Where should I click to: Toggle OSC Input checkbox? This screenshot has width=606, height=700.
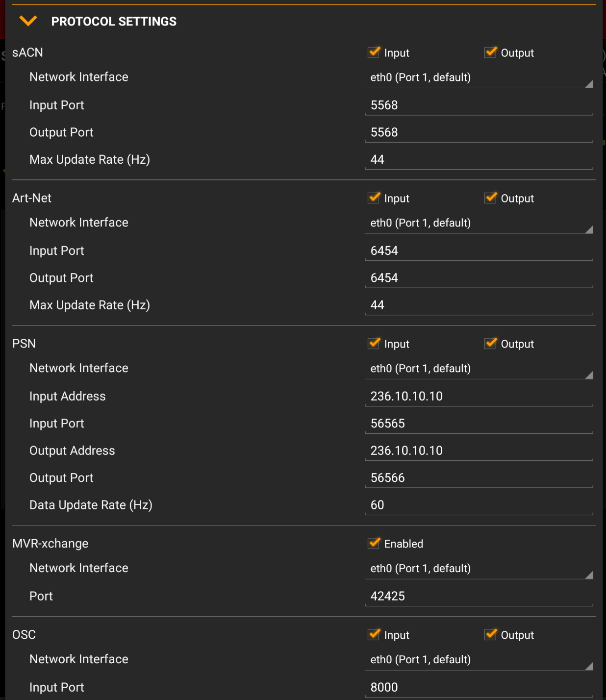pos(374,635)
